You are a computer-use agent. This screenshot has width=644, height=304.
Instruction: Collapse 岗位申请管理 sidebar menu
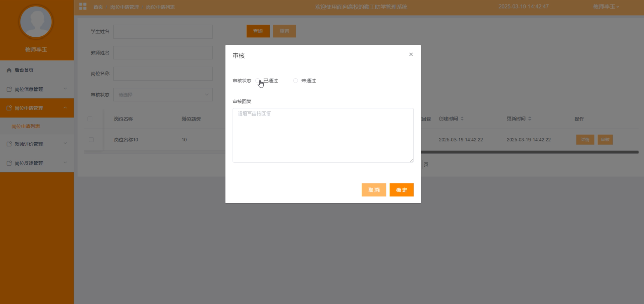(37, 108)
